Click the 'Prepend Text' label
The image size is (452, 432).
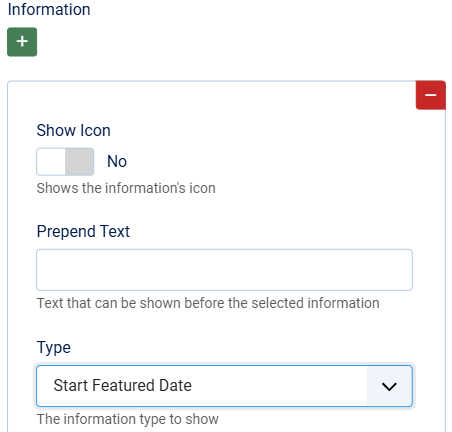pyautogui.click(x=83, y=231)
